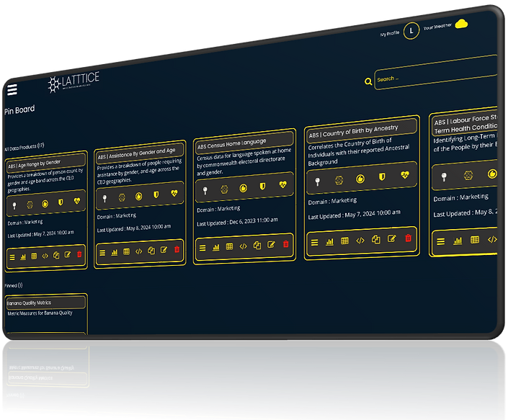The image size is (508, 420).
Task: Click the edit icon on the Age Range by Gender card
Action: click(68, 255)
